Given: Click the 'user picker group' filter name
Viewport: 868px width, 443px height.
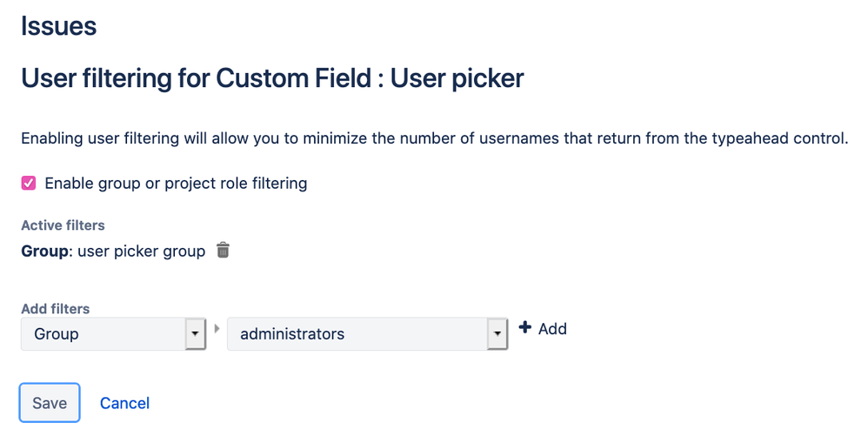Looking at the screenshot, I should [142, 252].
